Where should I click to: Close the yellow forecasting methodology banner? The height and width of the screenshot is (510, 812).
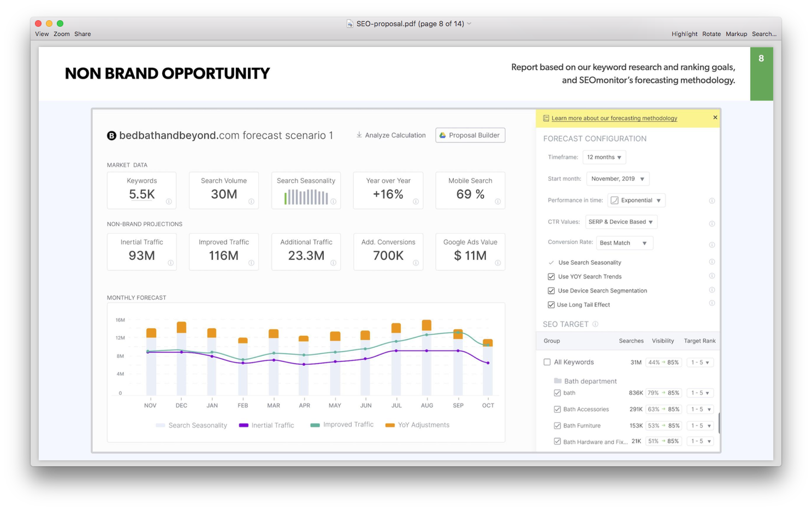pos(715,117)
